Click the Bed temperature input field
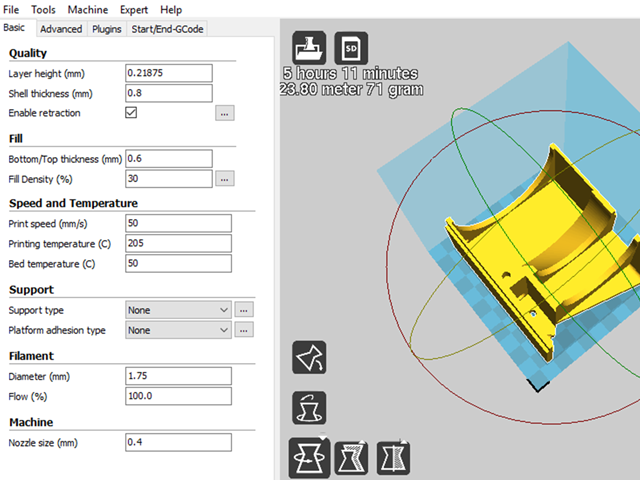640x480 pixels. click(x=178, y=263)
